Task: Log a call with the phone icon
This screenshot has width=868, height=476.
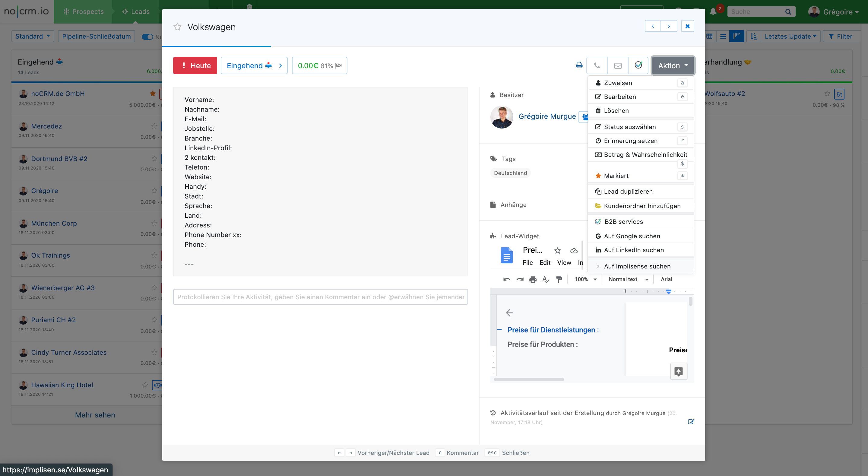Action: point(597,65)
